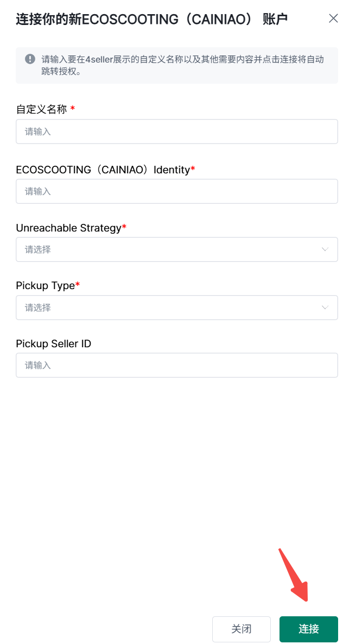Open the Unreachable Strategy dropdown
The height and width of the screenshot is (644, 343).
[168, 249]
